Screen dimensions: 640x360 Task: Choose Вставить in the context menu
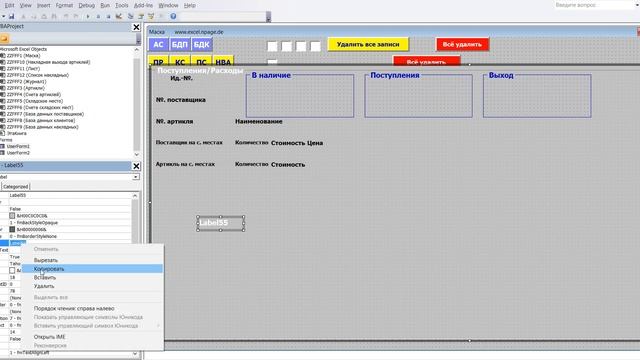92,278
